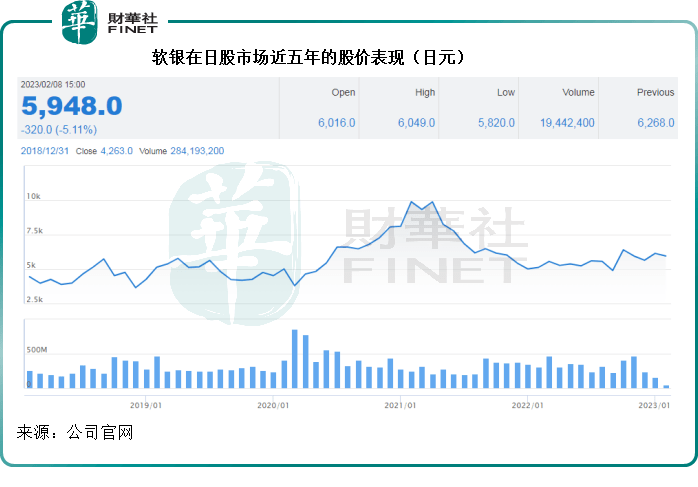The height and width of the screenshot is (487, 698).
Task: Click the green FINET seal logo
Action: (79, 22)
